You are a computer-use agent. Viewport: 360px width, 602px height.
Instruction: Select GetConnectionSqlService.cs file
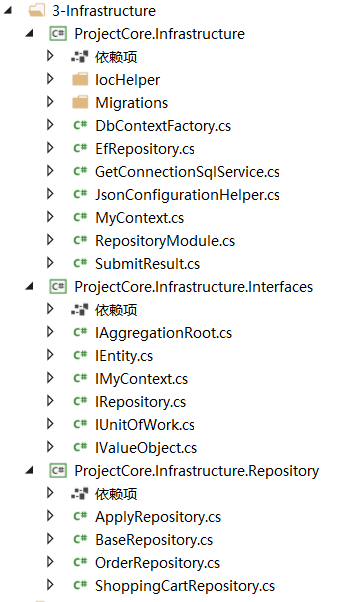[187, 172]
